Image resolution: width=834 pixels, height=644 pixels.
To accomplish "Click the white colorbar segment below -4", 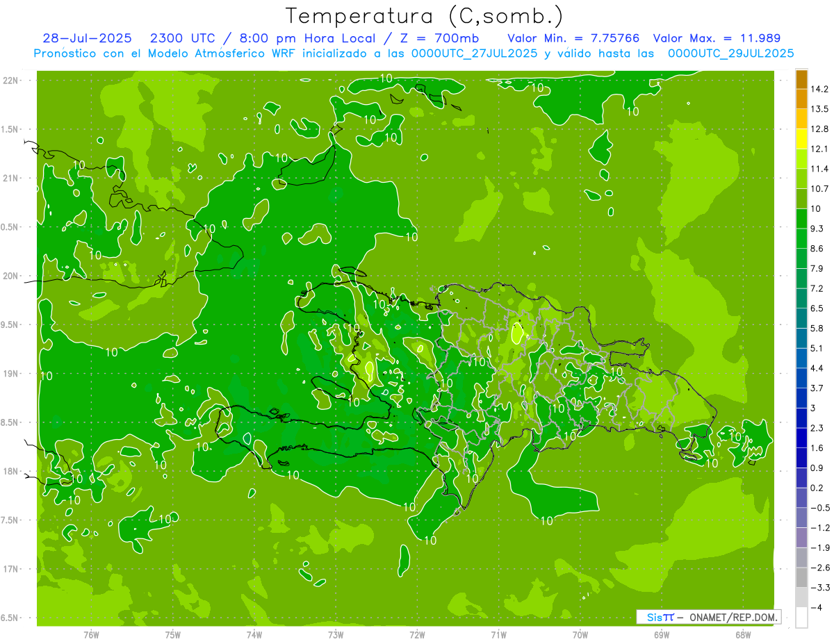I will pos(801,617).
